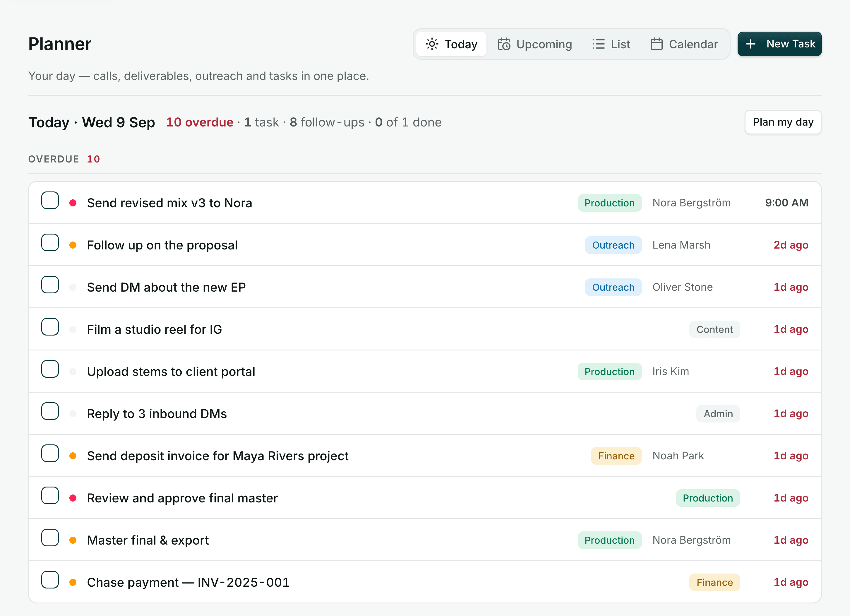The width and height of the screenshot is (850, 616).
Task: Click Production tag on Review final master row
Action: click(708, 498)
